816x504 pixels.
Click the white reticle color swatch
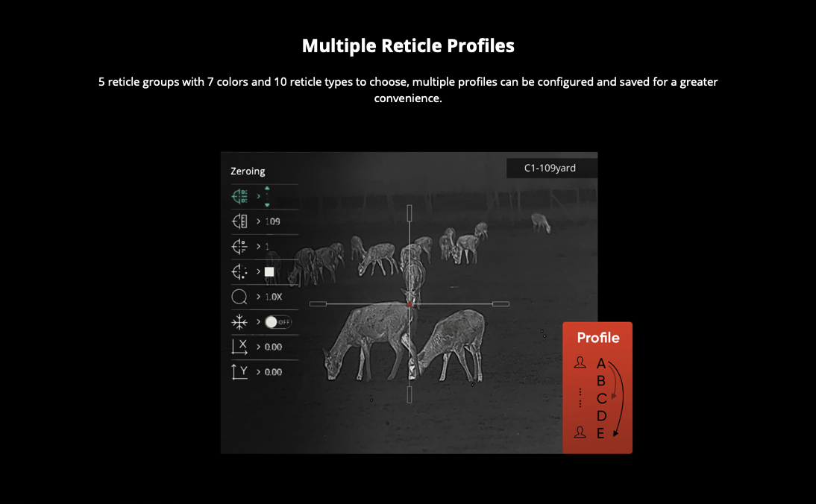point(269,272)
